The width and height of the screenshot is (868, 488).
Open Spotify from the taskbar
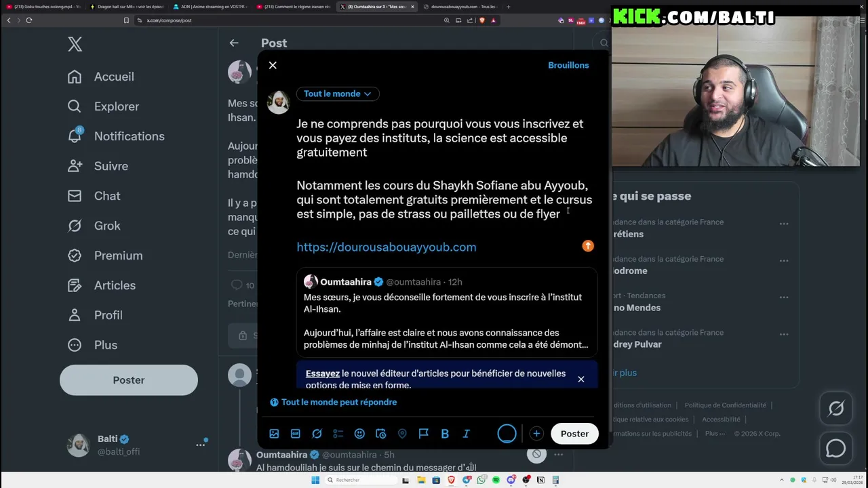(496, 480)
